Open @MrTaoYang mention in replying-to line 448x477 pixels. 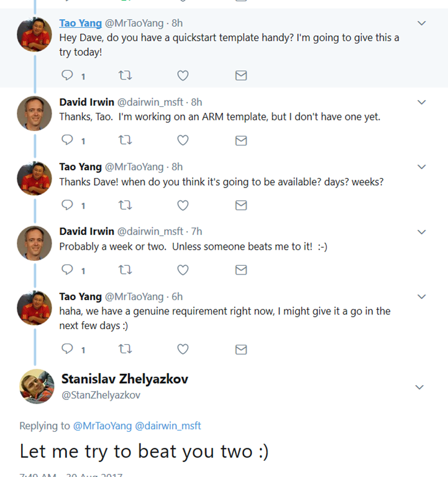pos(102,426)
